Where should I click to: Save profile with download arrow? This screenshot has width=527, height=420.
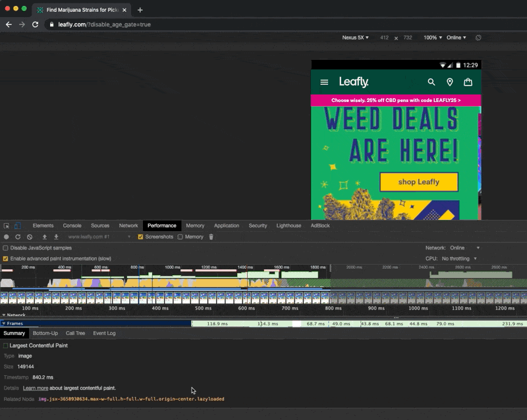pyautogui.click(x=56, y=237)
